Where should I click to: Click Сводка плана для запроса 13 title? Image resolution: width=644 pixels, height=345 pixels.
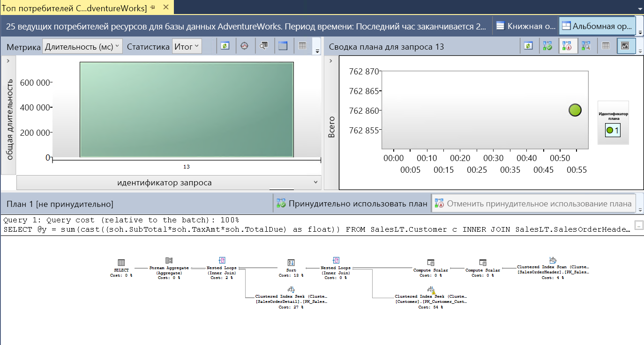pos(386,47)
